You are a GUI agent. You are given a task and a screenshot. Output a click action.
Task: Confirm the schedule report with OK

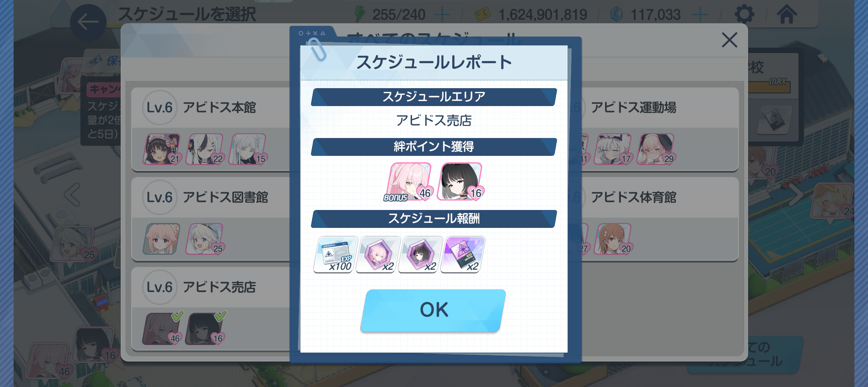(433, 310)
